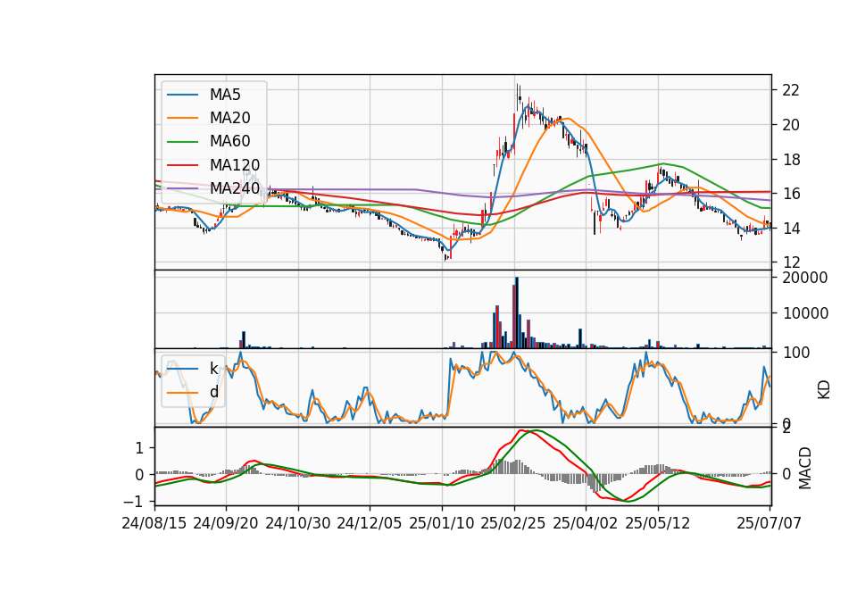Click the price axis value 18
The image size is (857, 616).
click(x=790, y=160)
